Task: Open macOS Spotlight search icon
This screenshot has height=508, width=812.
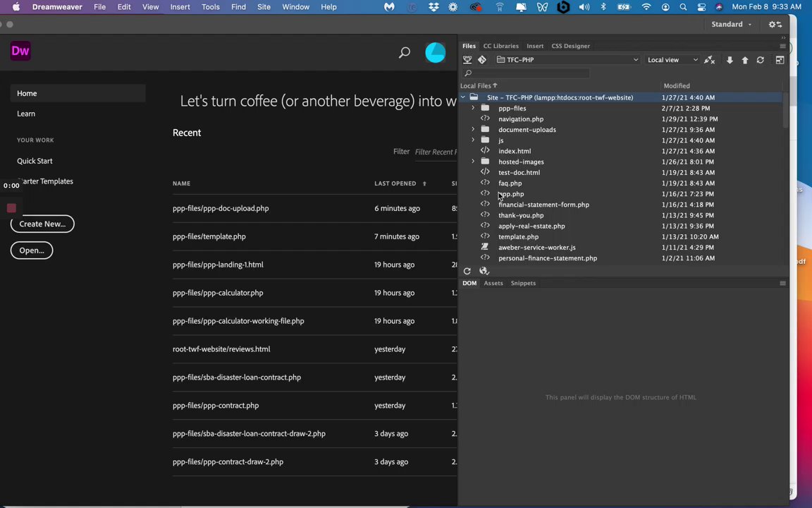Action: pyautogui.click(x=683, y=7)
